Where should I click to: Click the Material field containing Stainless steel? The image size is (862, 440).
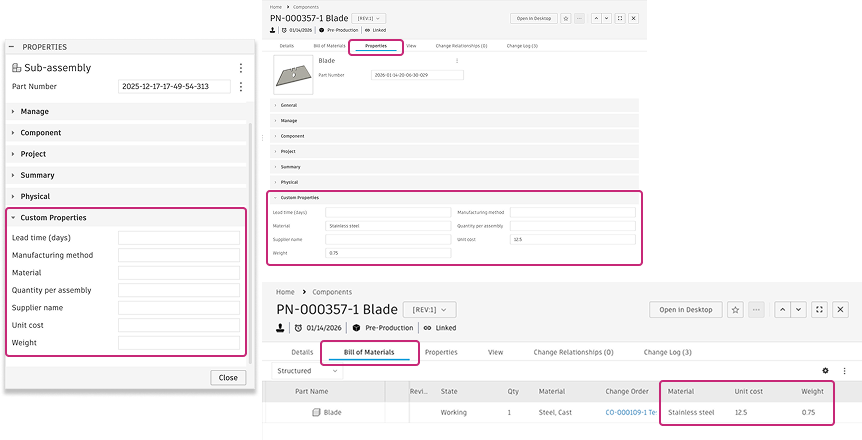click(388, 226)
